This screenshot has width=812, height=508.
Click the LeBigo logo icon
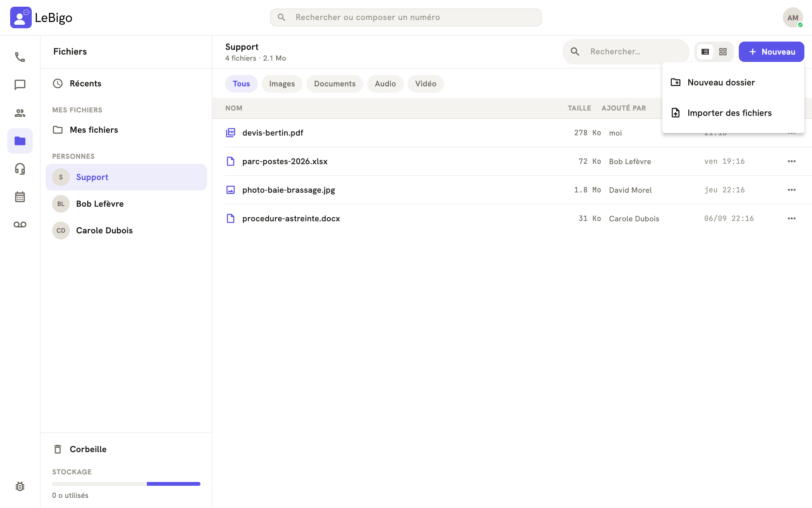pyautogui.click(x=21, y=17)
